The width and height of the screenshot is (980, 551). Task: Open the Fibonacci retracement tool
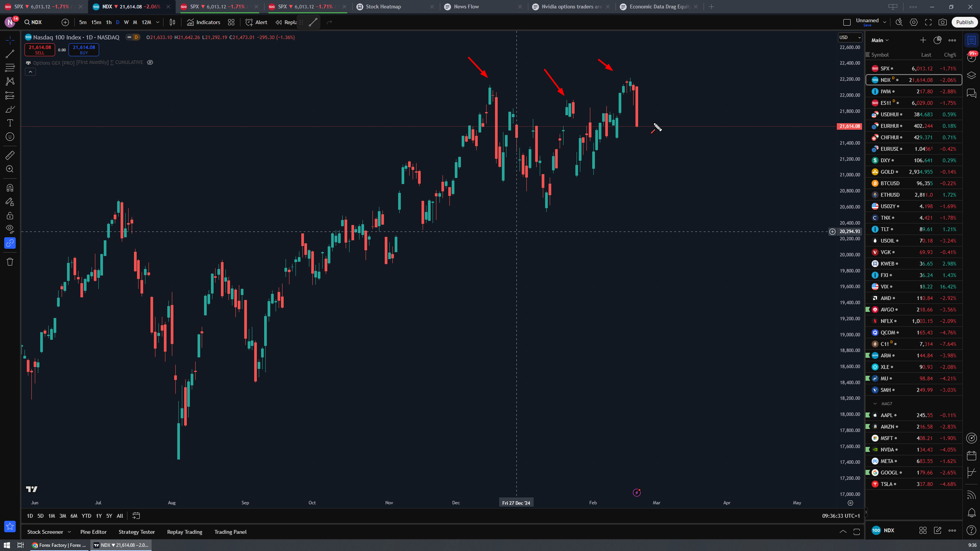10,68
